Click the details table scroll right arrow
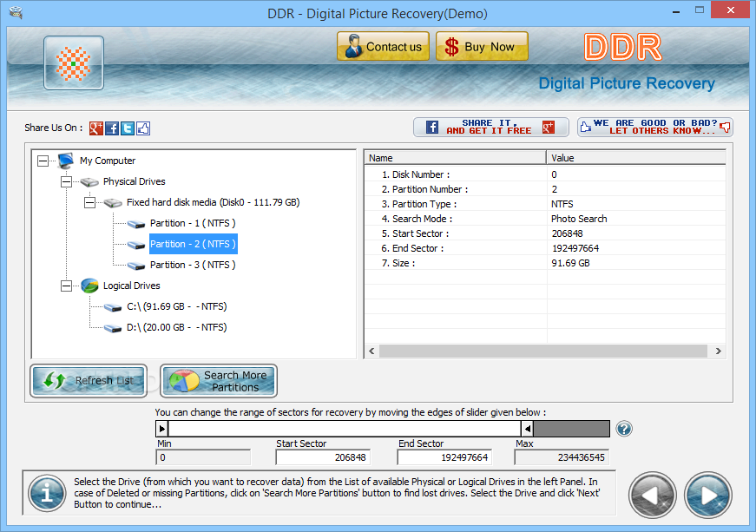 coord(719,351)
